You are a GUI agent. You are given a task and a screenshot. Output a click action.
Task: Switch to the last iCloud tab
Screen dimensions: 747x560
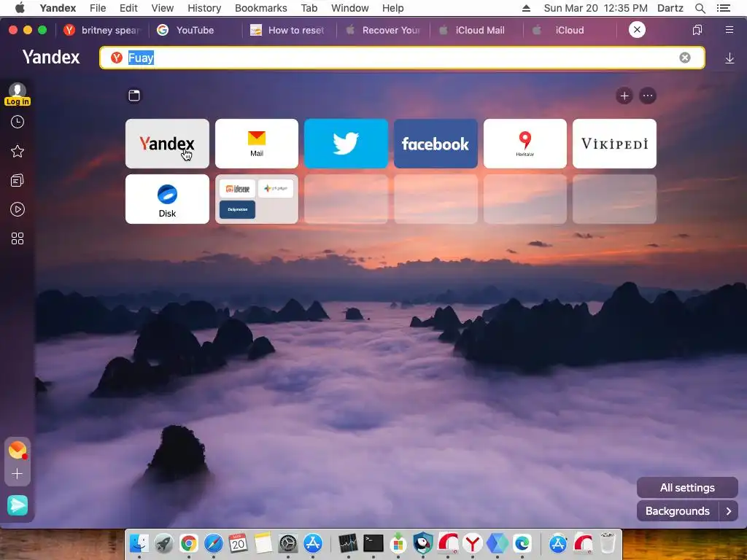coord(570,30)
